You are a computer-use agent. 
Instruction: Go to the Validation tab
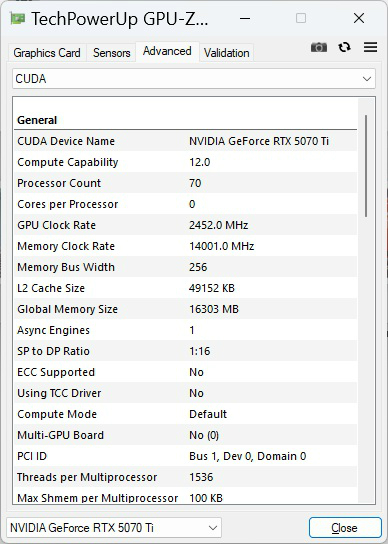click(227, 53)
